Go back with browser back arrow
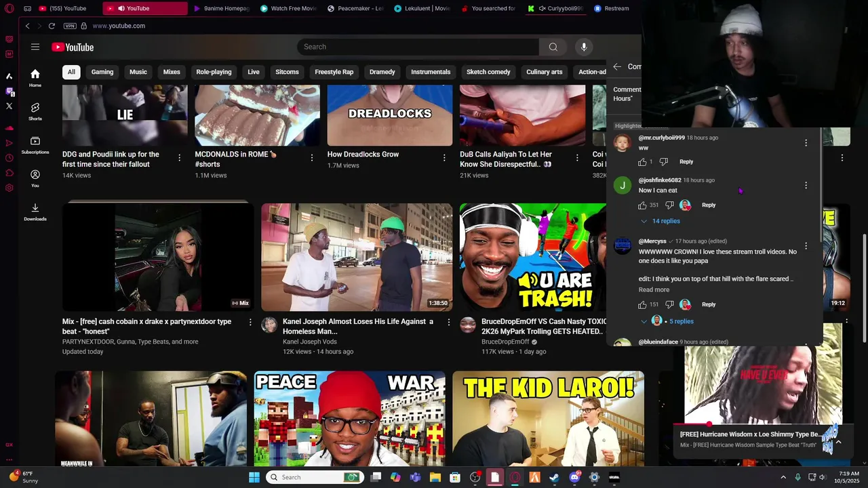 [27, 26]
